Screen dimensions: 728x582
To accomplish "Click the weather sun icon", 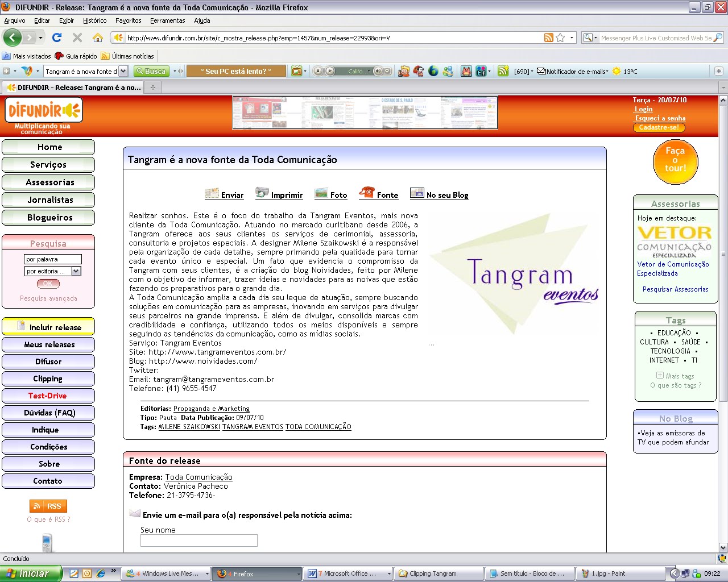I will [x=617, y=71].
